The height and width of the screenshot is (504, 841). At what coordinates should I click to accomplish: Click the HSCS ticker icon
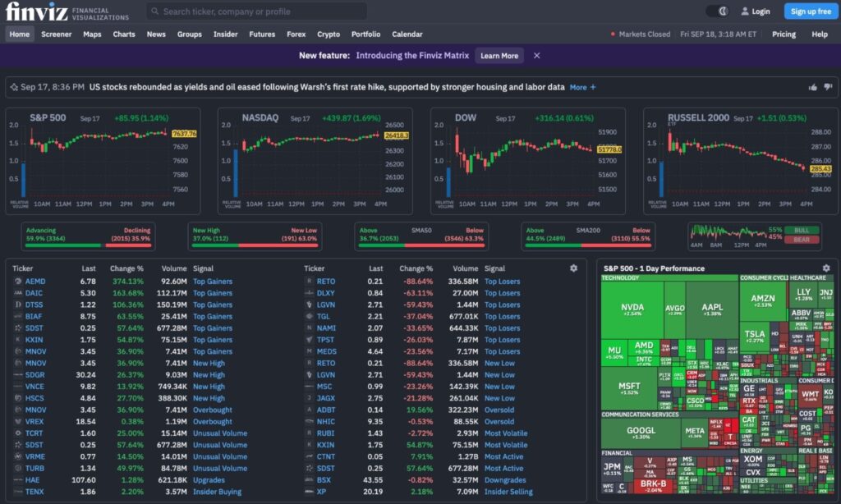[18, 398]
